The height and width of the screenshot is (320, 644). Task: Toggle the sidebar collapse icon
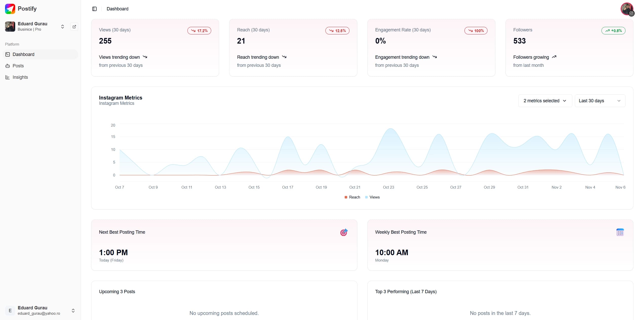pos(94,9)
